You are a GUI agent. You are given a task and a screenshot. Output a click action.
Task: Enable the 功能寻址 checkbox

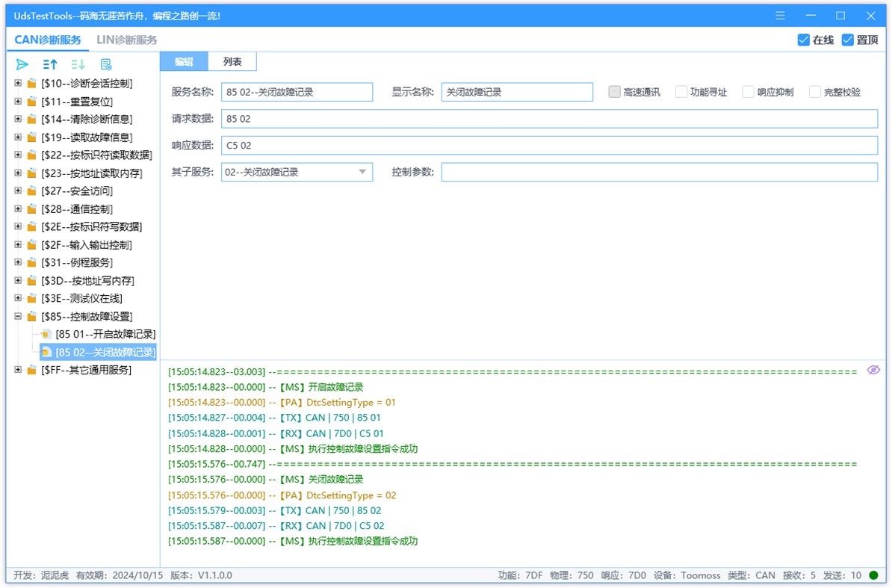[x=681, y=92]
